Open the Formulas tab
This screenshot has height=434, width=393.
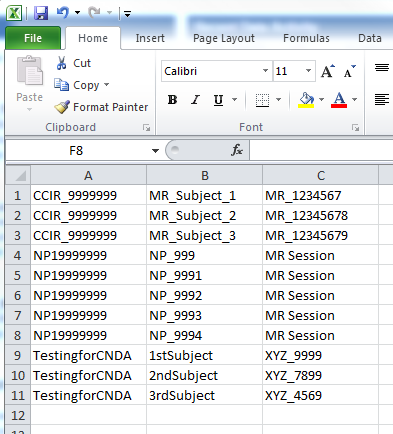(306, 38)
